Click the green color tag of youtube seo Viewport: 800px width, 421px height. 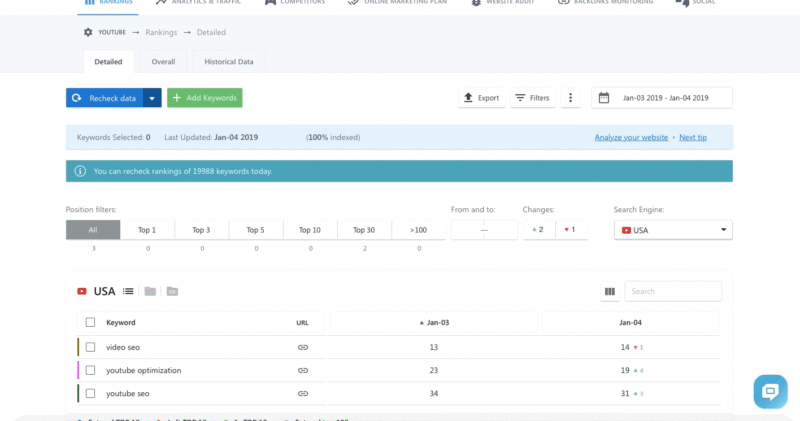click(x=78, y=393)
